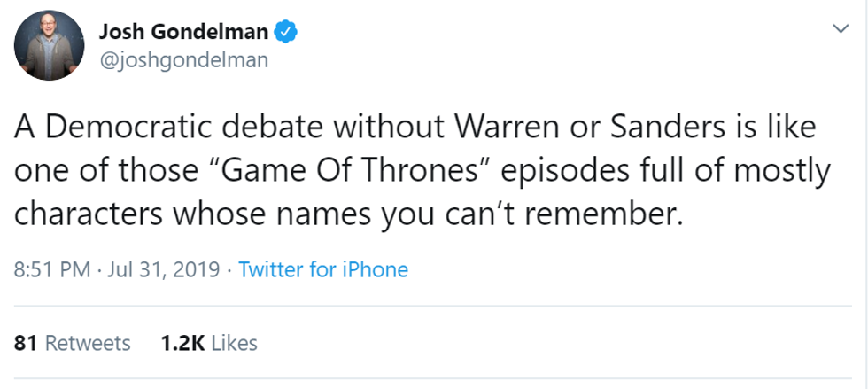The height and width of the screenshot is (389, 868).
Task: Click the word Democratic in tweet text
Action: coord(132,128)
